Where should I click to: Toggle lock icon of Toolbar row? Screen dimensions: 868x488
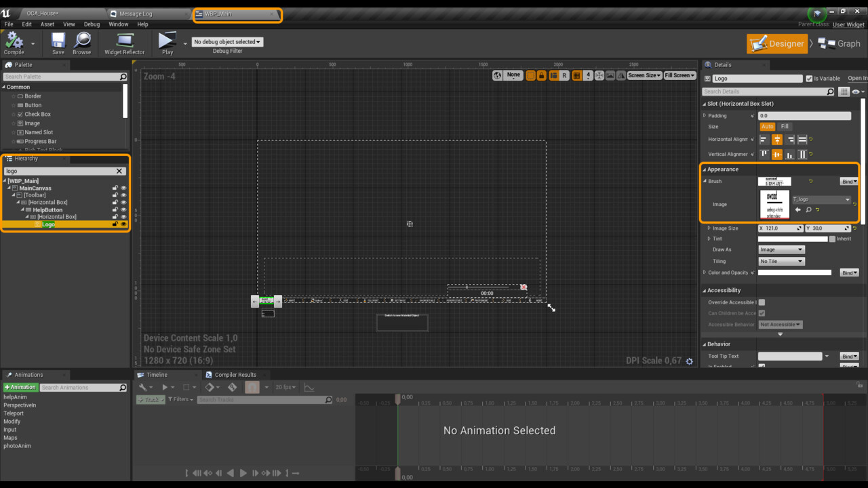115,195
